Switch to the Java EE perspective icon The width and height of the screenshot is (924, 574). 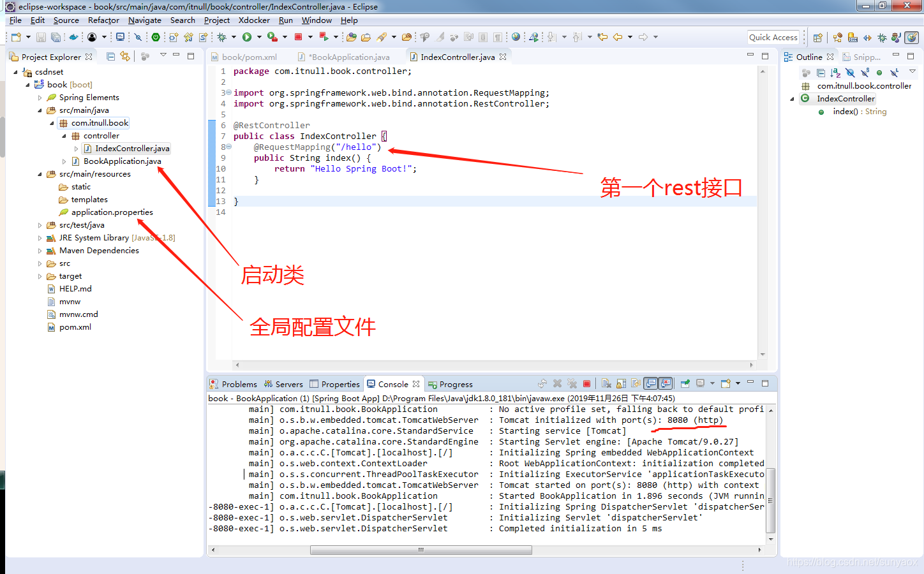837,38
